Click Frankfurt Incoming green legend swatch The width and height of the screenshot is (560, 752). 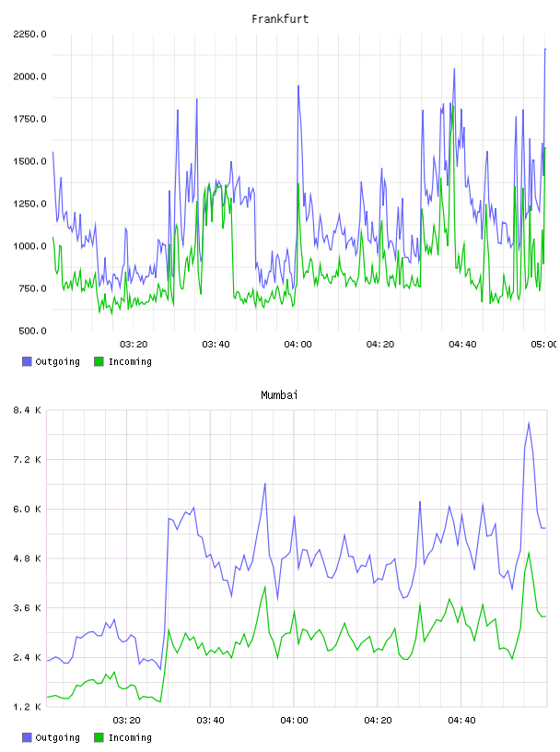tap(99, 361)
